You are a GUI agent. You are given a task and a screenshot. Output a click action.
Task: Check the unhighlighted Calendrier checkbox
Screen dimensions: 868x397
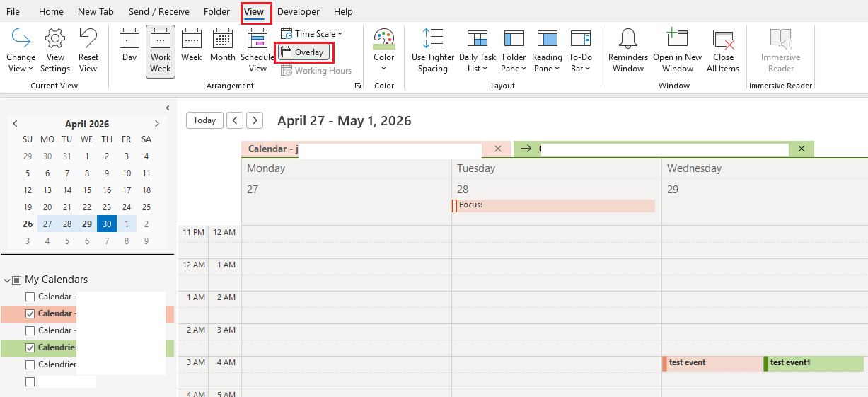coord(30,364)
